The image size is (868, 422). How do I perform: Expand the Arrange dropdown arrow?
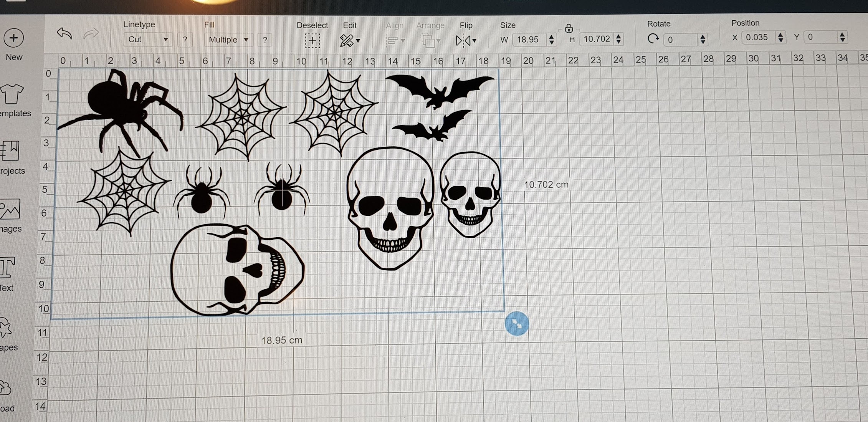pos(438,40)
